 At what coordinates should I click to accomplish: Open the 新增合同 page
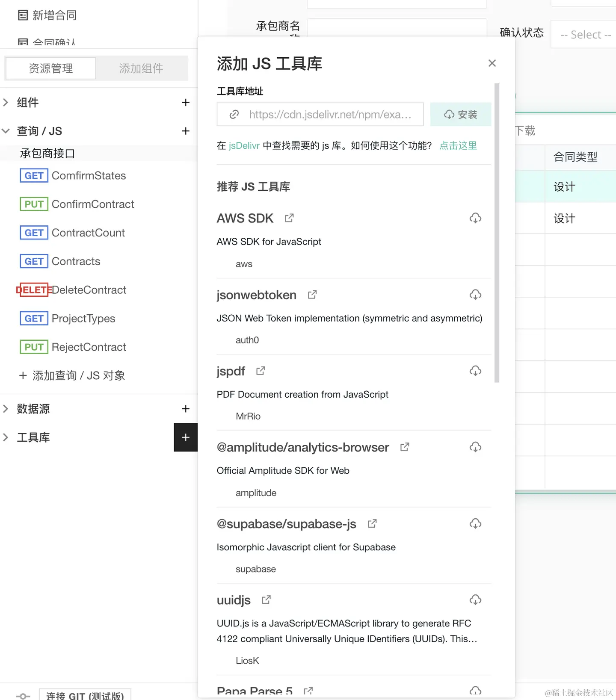(47, 15)
